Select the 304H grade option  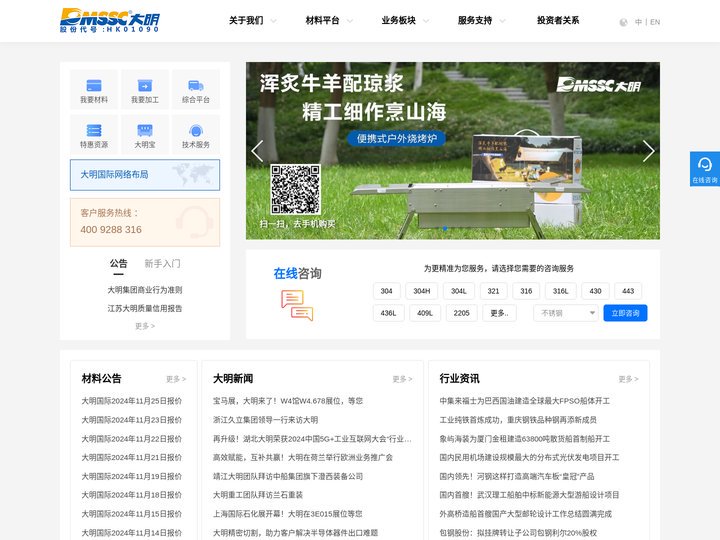click(x=422, y=291)
